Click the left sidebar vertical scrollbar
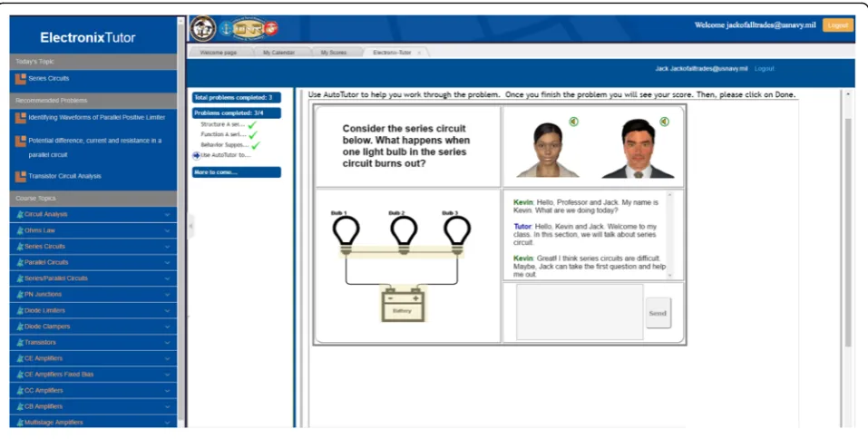The width and height of the screenshot is (868, 439). point(180,221)
